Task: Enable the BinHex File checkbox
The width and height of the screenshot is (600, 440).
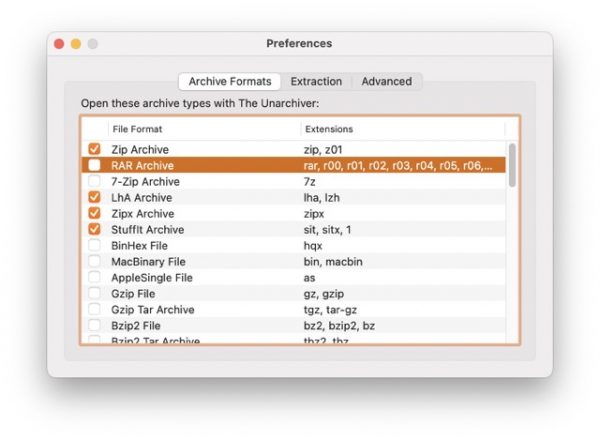Action: (95, 245)
